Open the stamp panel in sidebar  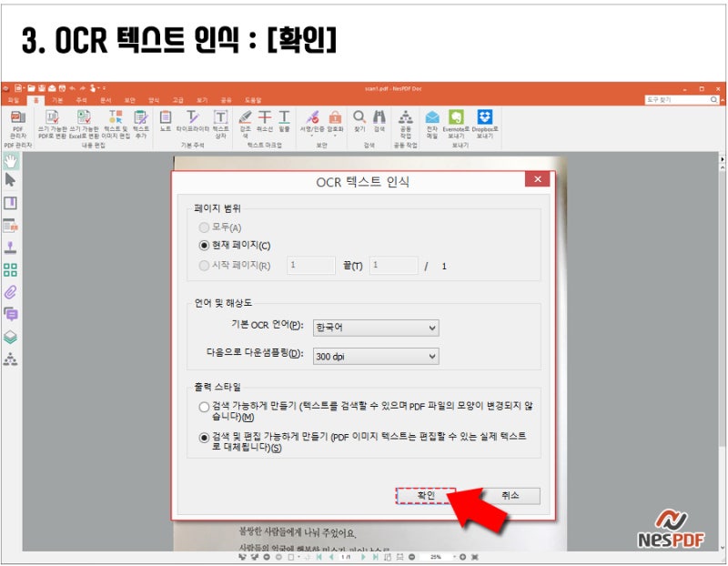(x=10, y=247)
